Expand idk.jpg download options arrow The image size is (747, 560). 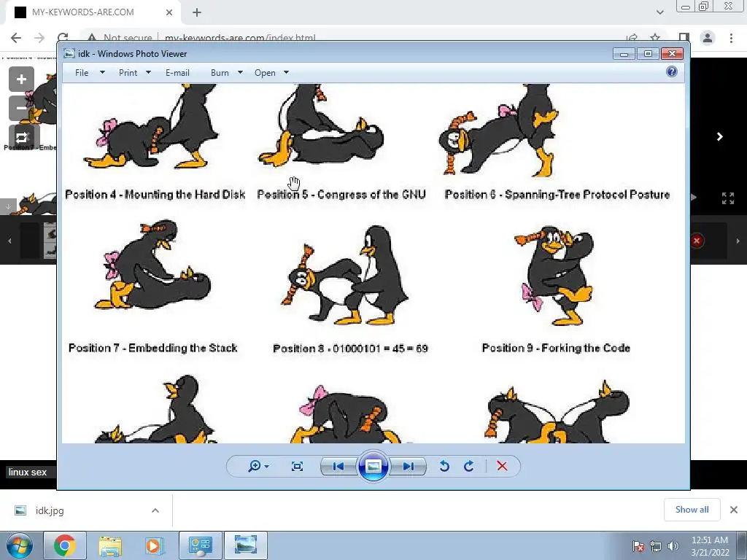coord(155,510)
